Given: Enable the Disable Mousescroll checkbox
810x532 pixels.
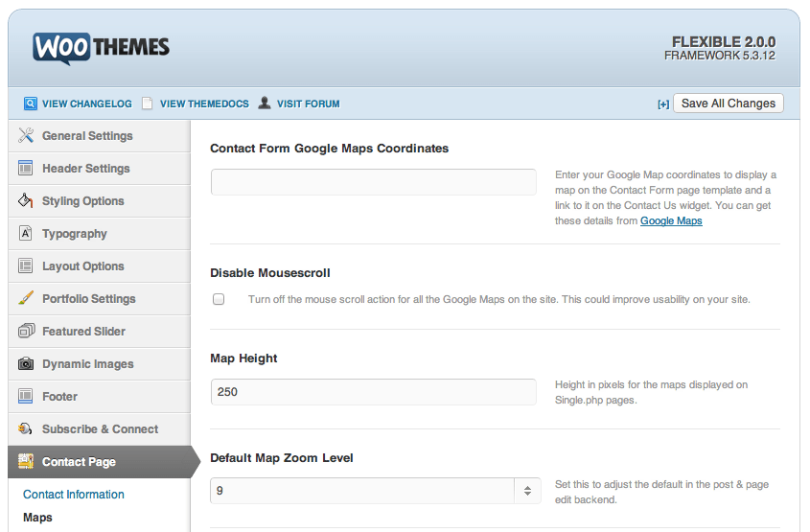Looking at the screenshot, I should (x=219, y=299).
